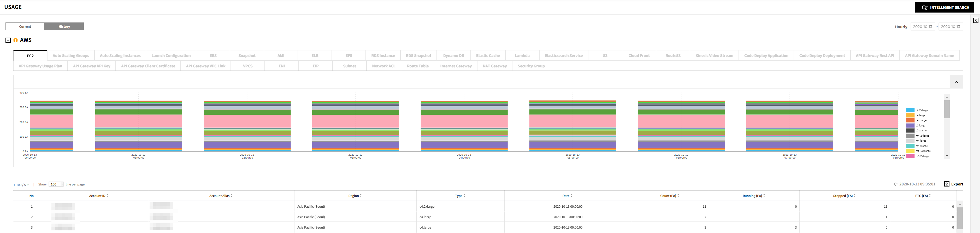
Task: Click the refresh icon beside the timestamp
Action: point(895,184)
